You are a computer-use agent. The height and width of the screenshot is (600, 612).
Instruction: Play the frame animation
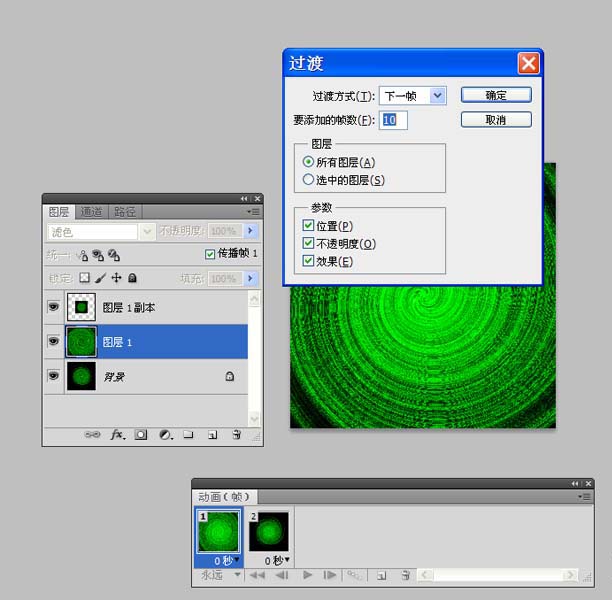tap(307, 575)
